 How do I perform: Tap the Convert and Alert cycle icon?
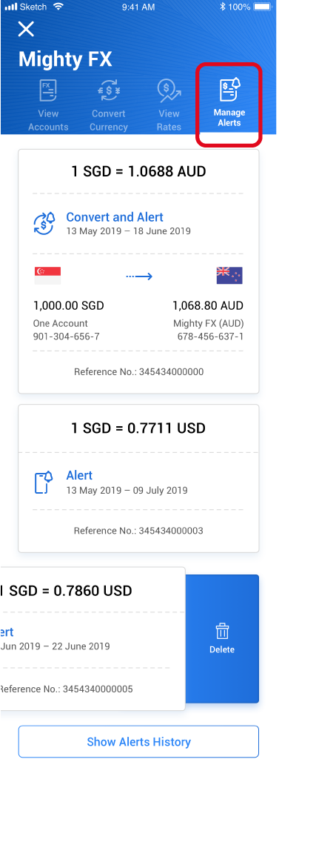point(44,224)
